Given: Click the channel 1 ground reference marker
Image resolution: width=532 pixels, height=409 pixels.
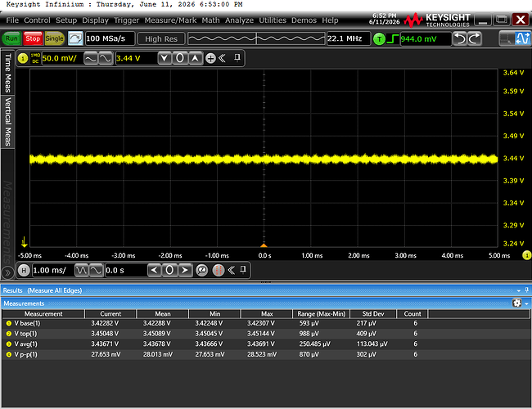Looking at the screenshot, I should point(24,242).
